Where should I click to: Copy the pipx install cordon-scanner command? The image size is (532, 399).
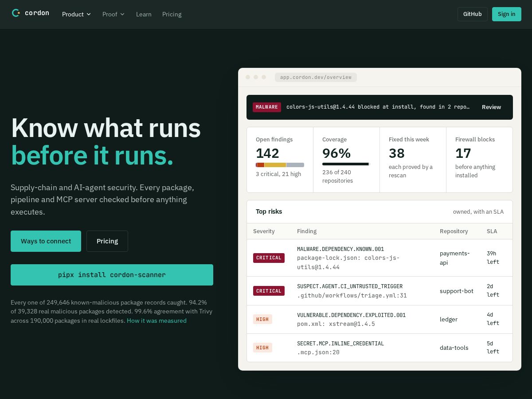click(x=112, y=275)
